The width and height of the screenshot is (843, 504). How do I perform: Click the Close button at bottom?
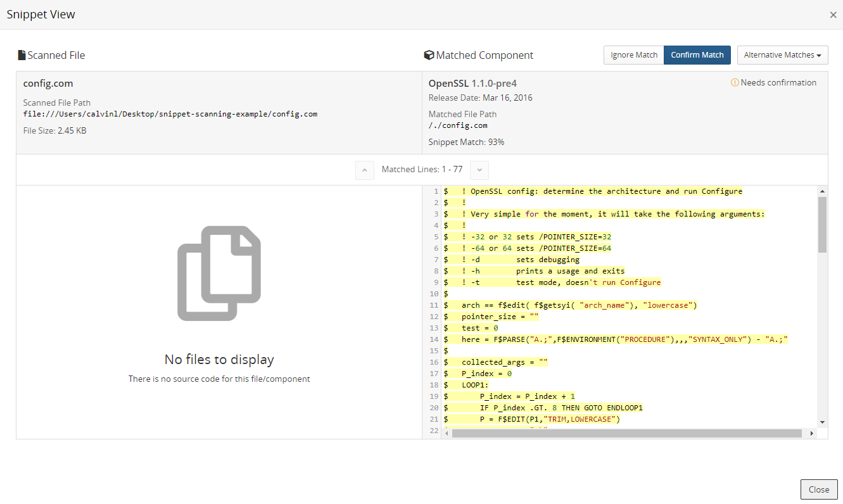point(818,489)
